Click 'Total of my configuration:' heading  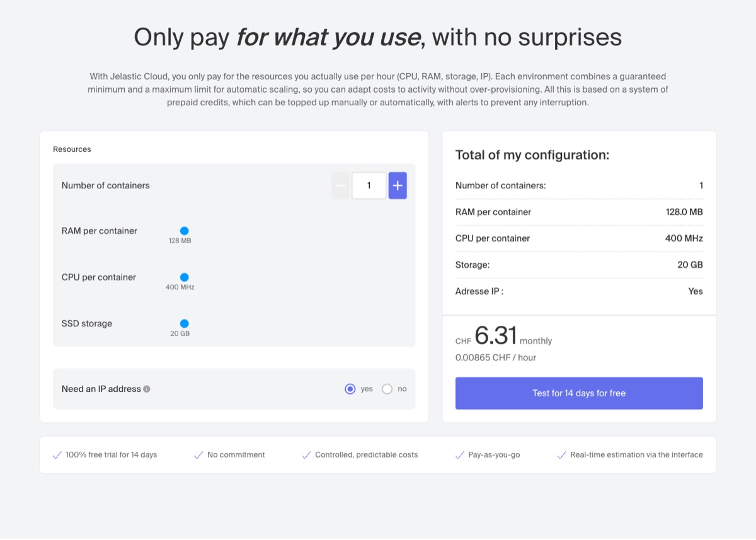532,155
